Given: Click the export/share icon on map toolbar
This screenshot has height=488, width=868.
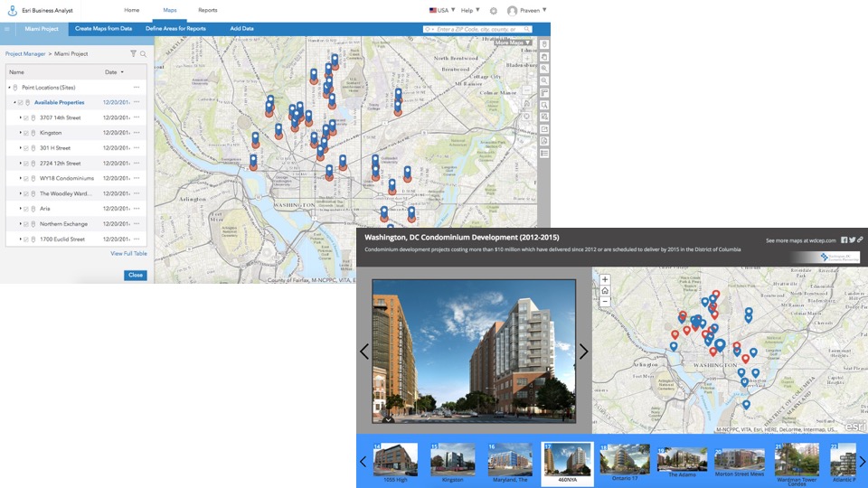Looking at the screenshot, I should pos(544,129).
